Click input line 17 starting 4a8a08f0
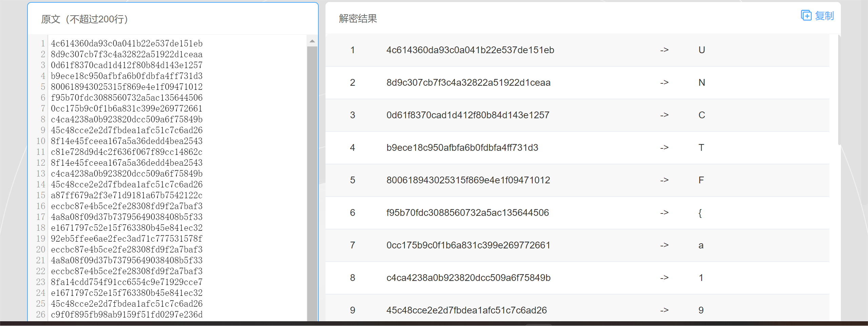The image size is (868, 326). tap(127, 217)
